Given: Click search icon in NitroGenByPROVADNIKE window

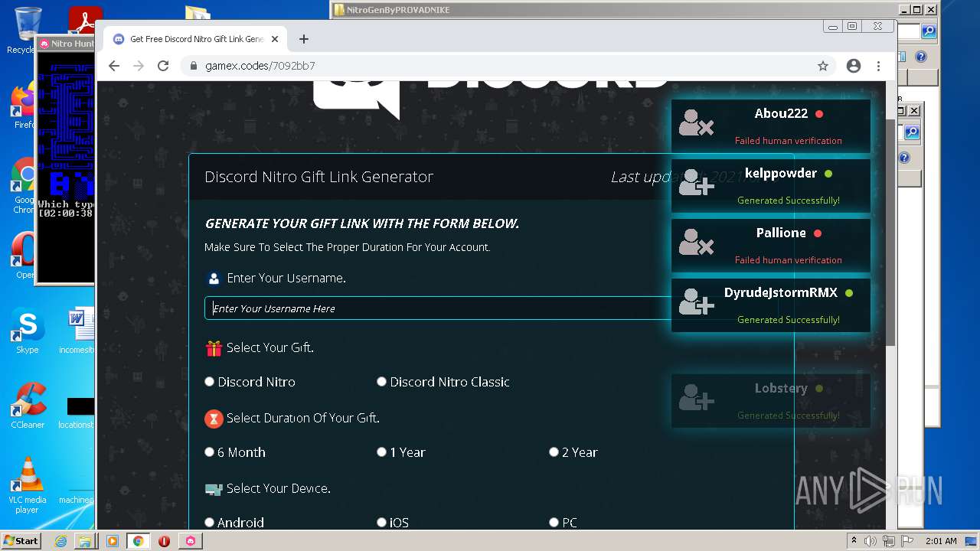Looking at the screenshot, I should pyautogui.click(x=929, y=31).
